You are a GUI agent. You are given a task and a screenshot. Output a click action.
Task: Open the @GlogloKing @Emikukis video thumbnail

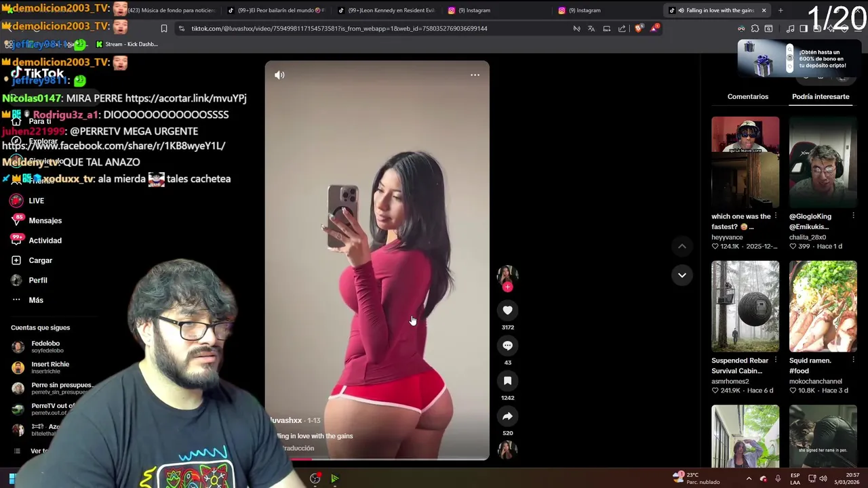[x=823, y=162]
